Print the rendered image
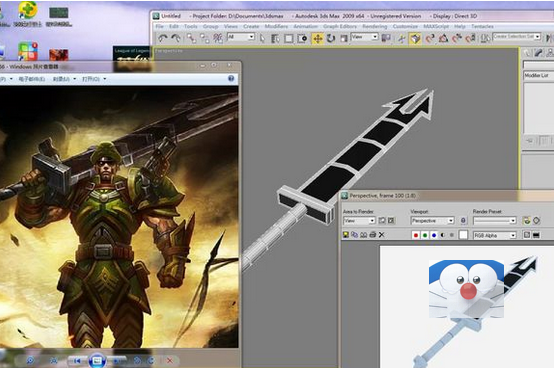554x368 pixels. point(372,235)
